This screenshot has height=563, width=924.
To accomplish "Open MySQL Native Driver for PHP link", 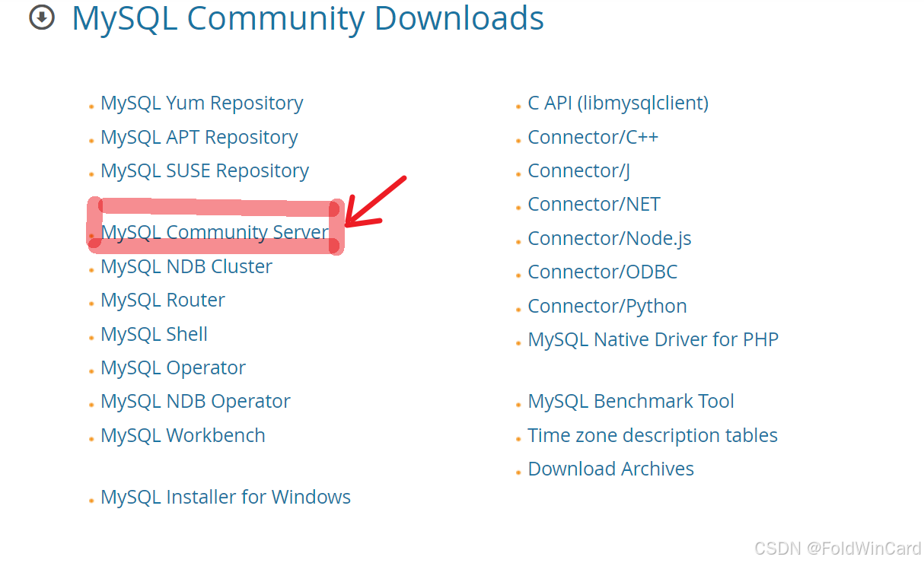I will click(x=653, y=340).
